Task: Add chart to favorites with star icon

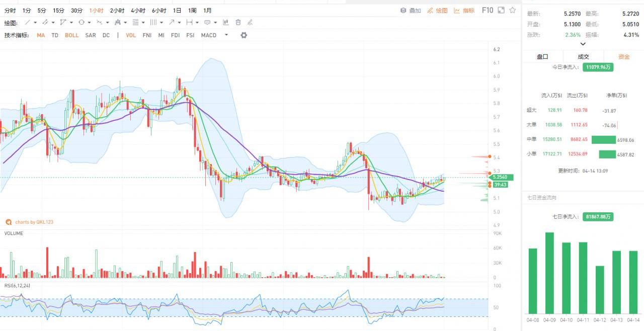Action: (512, 10)
